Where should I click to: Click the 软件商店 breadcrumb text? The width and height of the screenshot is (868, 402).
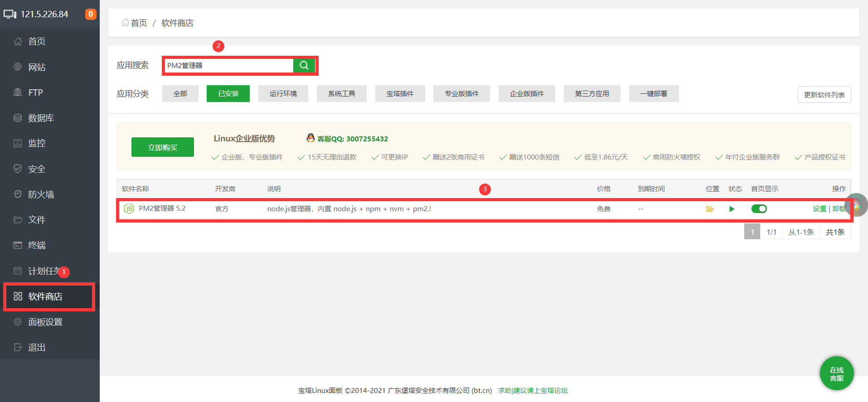(177, 23)
